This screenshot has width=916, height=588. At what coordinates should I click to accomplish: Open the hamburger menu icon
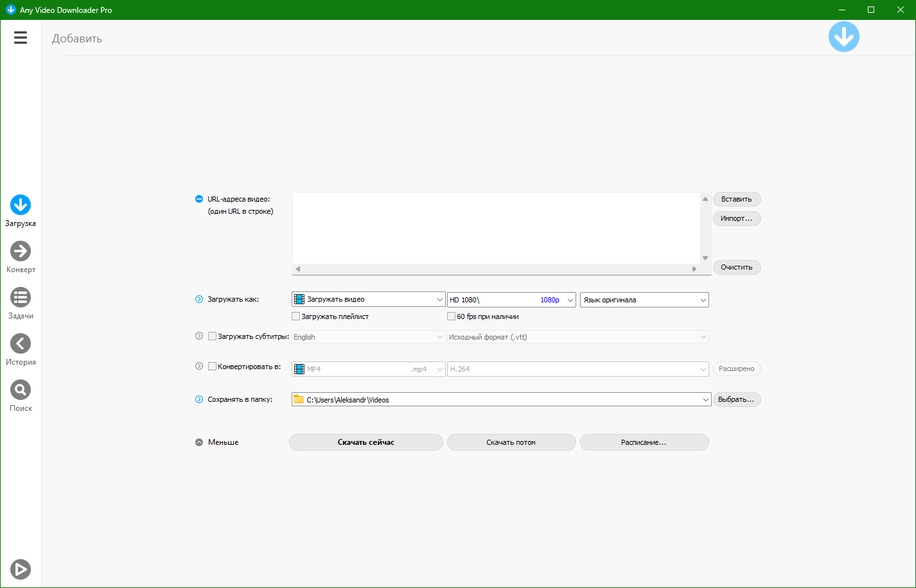click(21, 38)
